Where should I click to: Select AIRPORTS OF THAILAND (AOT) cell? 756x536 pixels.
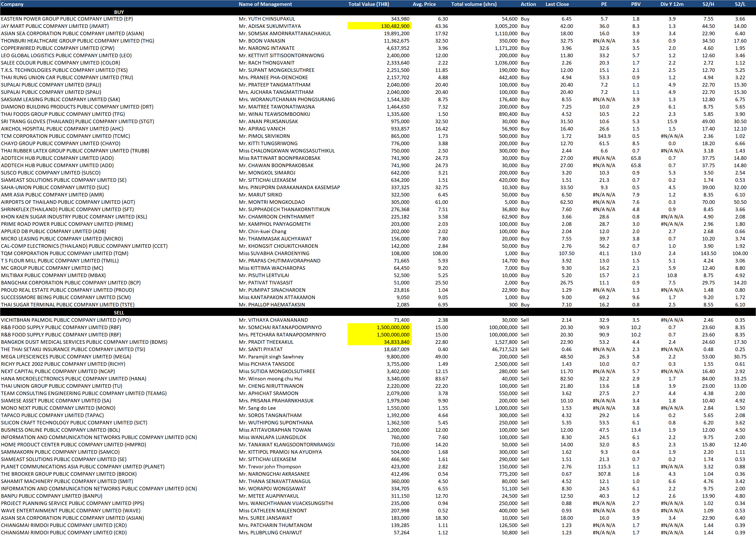68,202
